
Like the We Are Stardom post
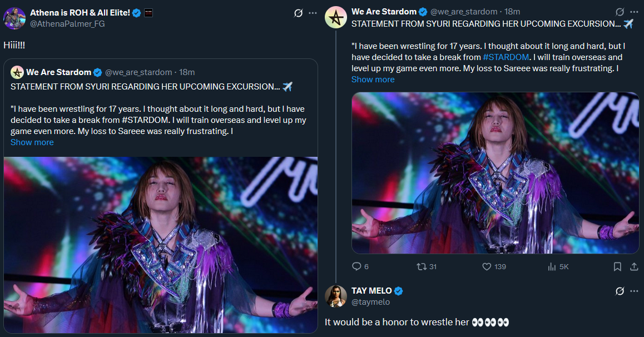pyautogui.click(x=487, y=266)
